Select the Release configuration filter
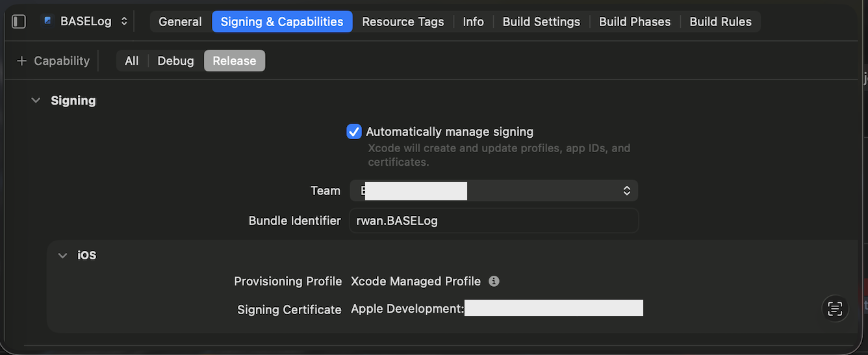 235,60
